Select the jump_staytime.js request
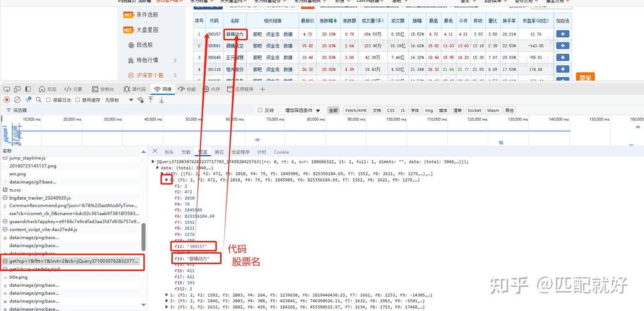This screenshot has width=644, height=311. (x=27, y=158)
